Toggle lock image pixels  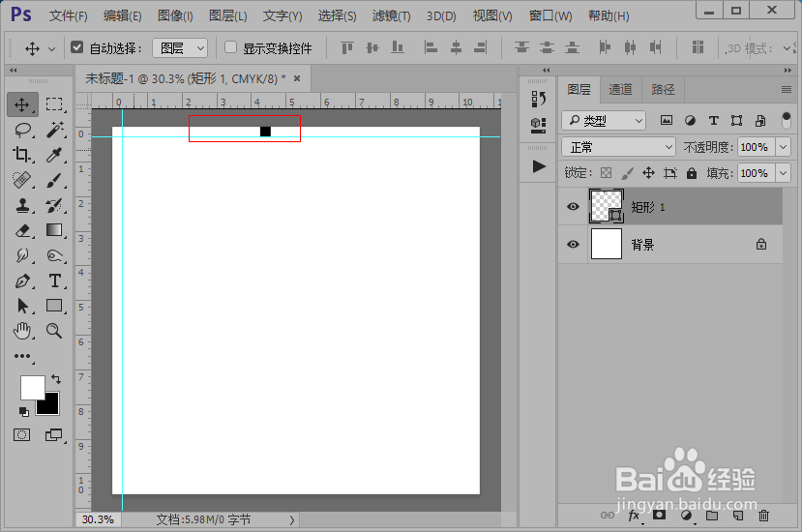(627, 173)
